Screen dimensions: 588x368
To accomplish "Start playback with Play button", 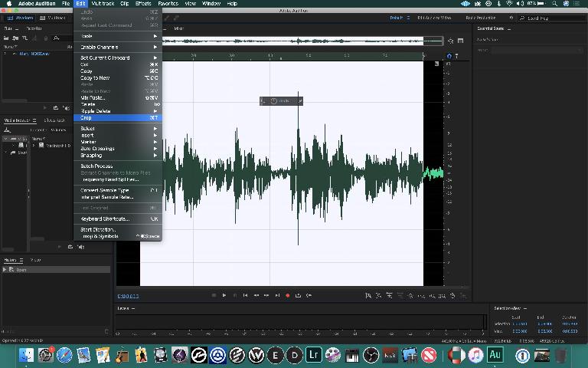I will pos(224,295).
